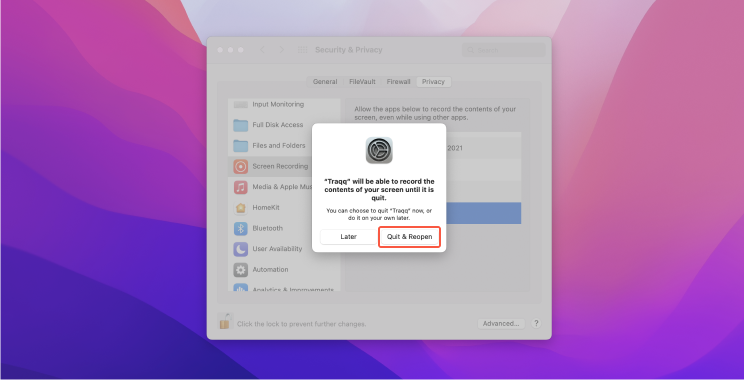This screenshot has width=744, height=380.
Task: Select the Automation gear icon
Action: (241, 269)
